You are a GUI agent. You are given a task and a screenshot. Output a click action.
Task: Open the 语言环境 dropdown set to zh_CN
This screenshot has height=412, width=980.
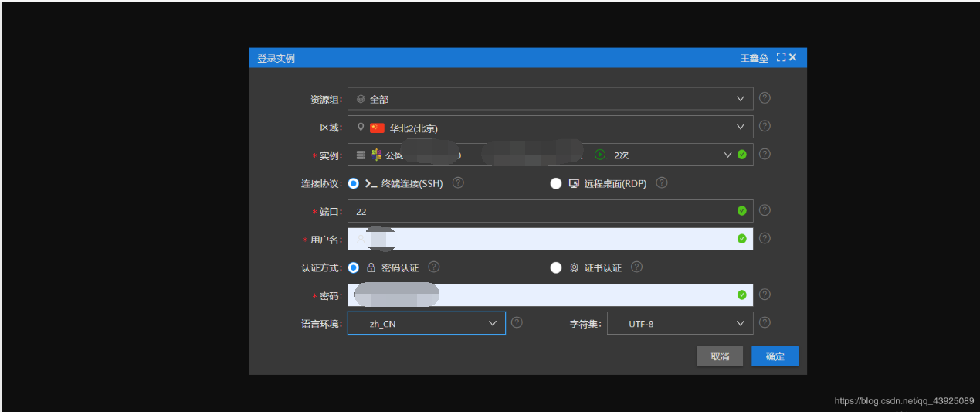[x=426, y=323]
